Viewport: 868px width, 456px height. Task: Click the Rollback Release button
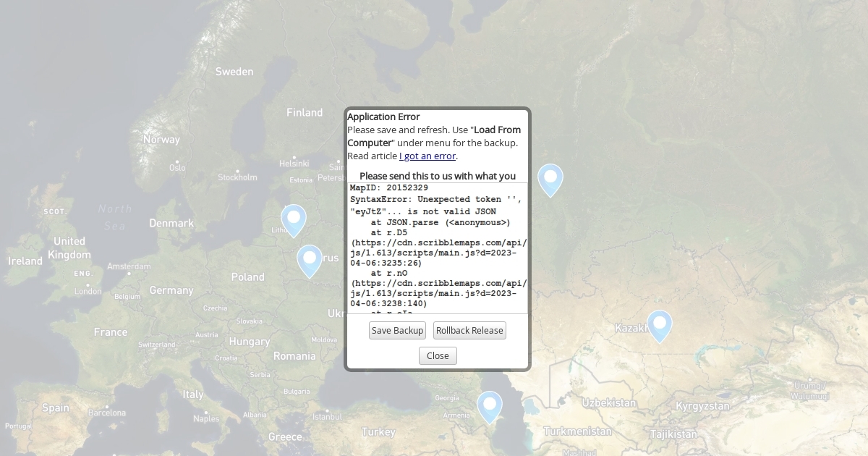(469, 331)
